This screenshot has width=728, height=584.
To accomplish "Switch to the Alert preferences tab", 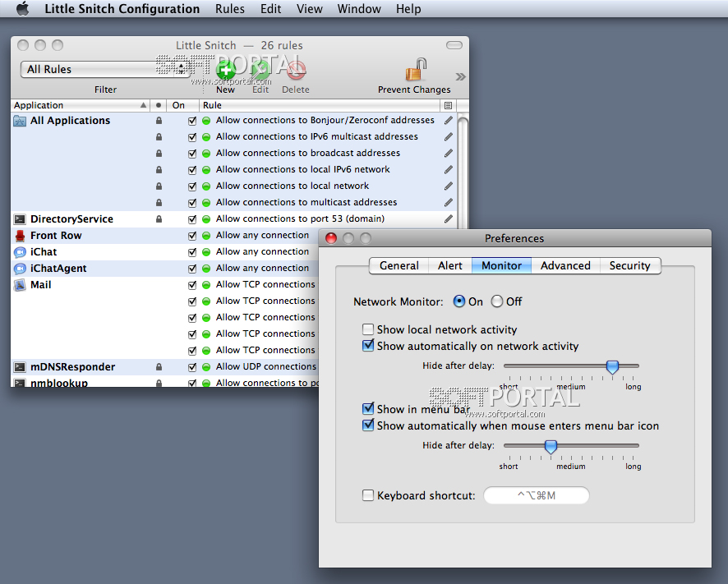I will (450, 265).
